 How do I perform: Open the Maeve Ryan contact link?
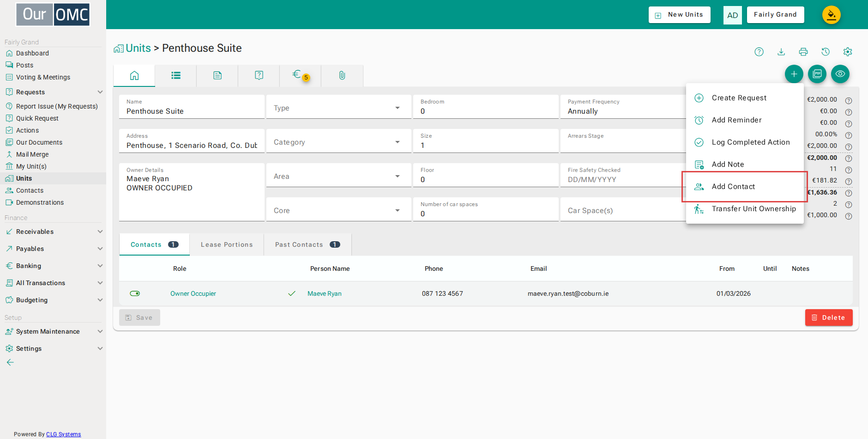(325, 293)
